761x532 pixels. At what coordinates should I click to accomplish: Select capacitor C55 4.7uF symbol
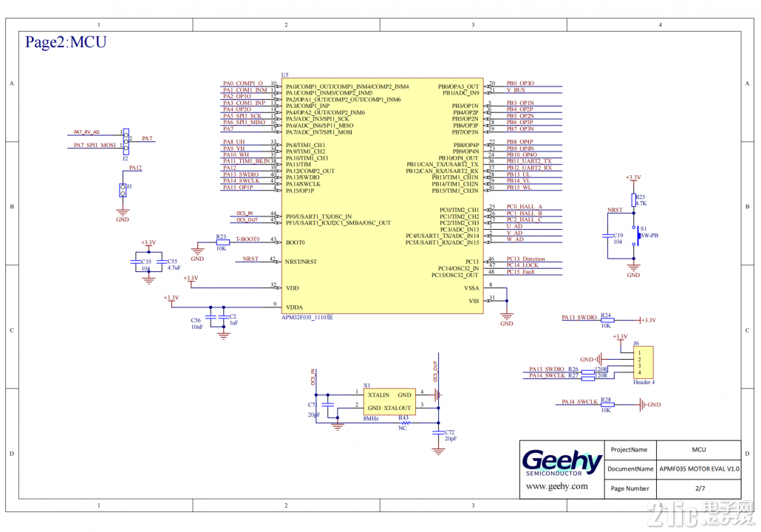(x=162, y=262)
